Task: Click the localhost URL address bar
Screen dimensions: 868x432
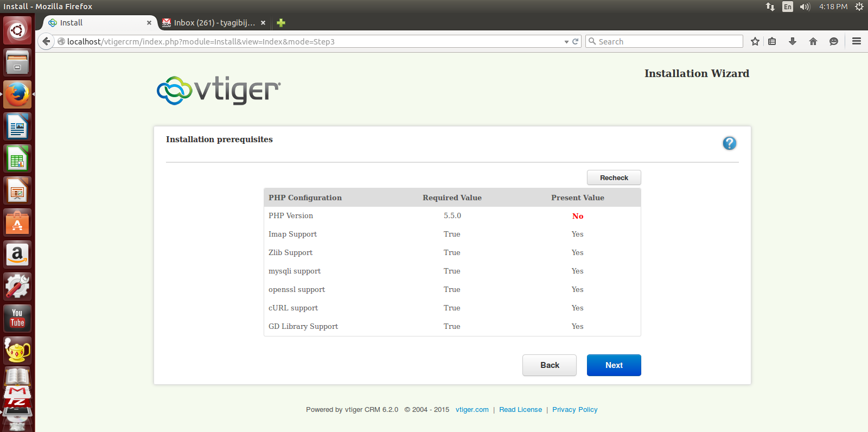Action: (x=309, y=42)
